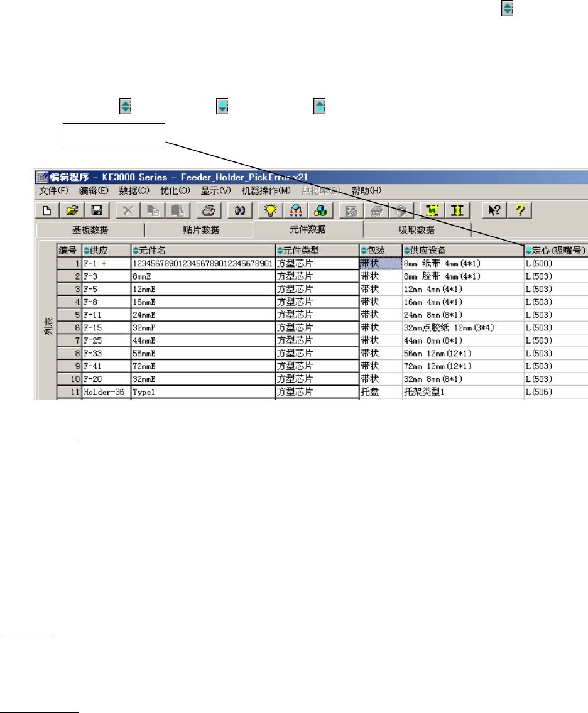Sort by 元件名 column header
The width and height of the screenshot is (588, 713).
(204, 251)
